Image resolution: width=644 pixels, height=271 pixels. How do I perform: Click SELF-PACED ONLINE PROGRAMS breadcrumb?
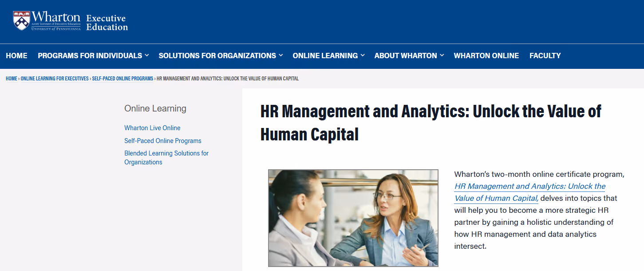(x=122, y=79)
